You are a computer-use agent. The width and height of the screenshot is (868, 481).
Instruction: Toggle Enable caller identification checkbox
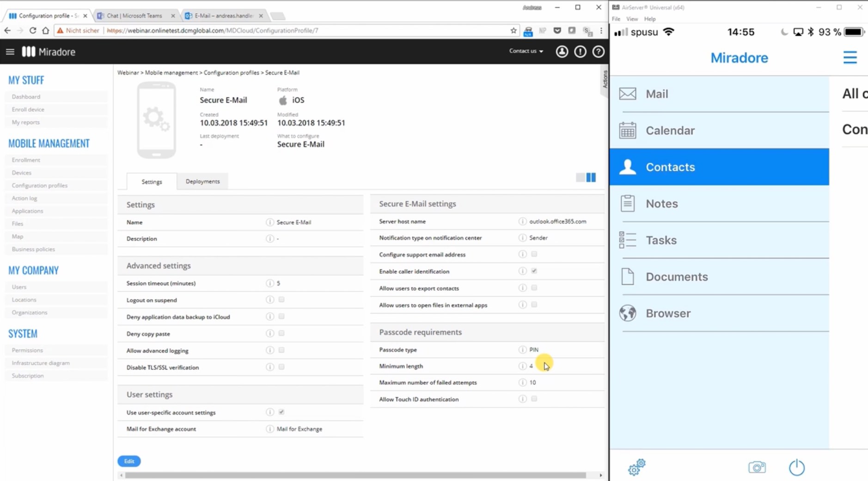point(534,271)
